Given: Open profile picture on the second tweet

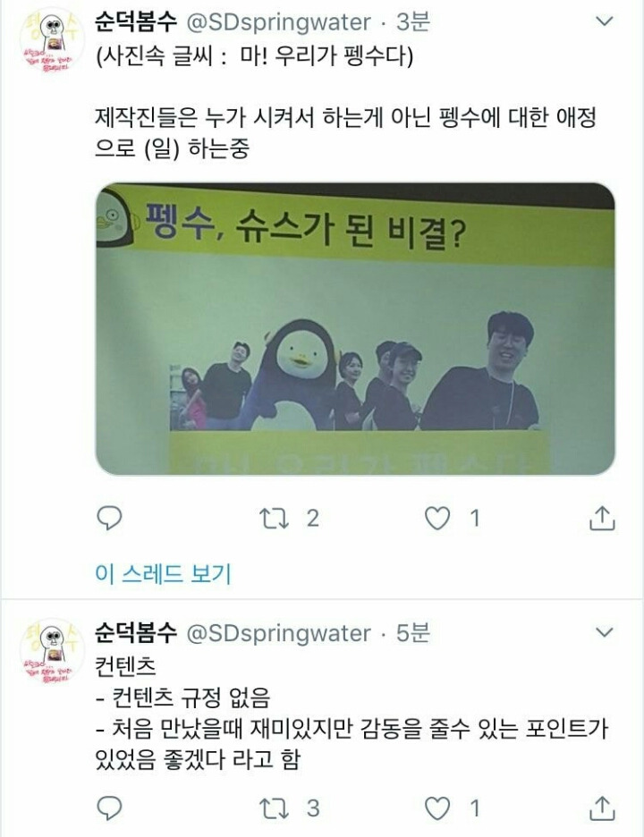Looking at the screenshot, I should pos(52,652).
